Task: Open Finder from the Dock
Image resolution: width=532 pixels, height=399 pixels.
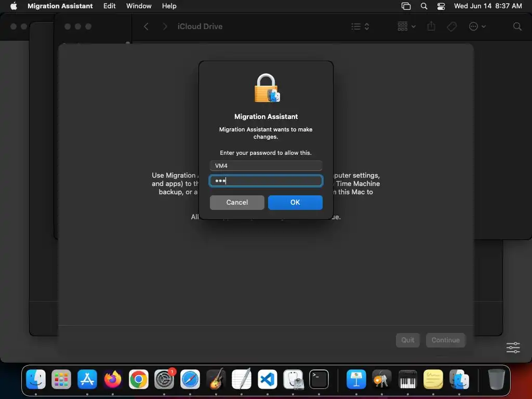Action: click(x=36, y=379)
